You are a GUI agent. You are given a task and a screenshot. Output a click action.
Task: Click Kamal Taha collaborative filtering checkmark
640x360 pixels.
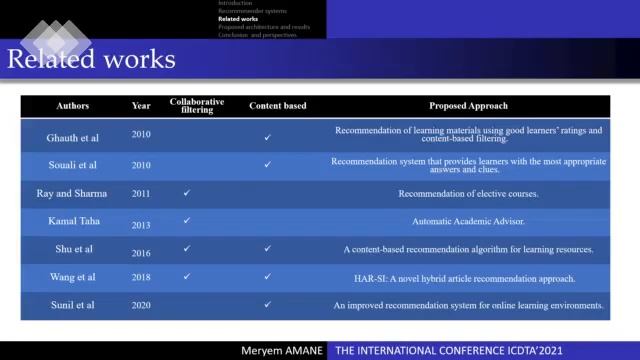click(x=187, y=220)
